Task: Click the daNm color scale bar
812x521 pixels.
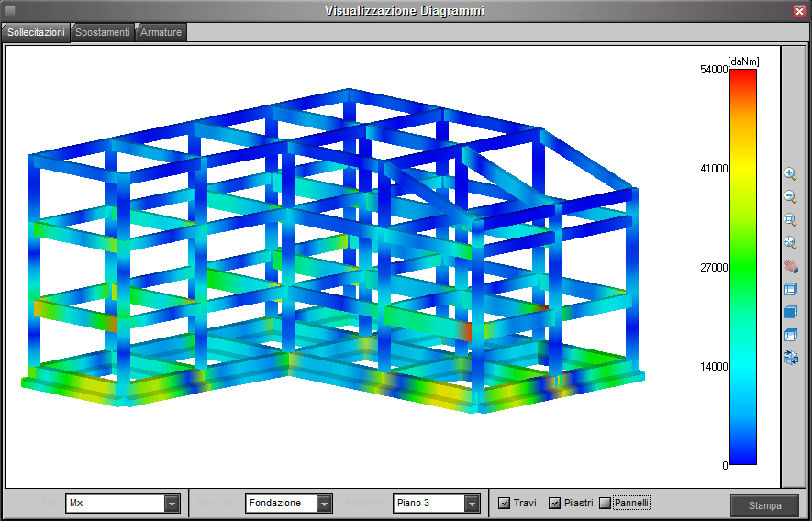Action: point(742,266)
